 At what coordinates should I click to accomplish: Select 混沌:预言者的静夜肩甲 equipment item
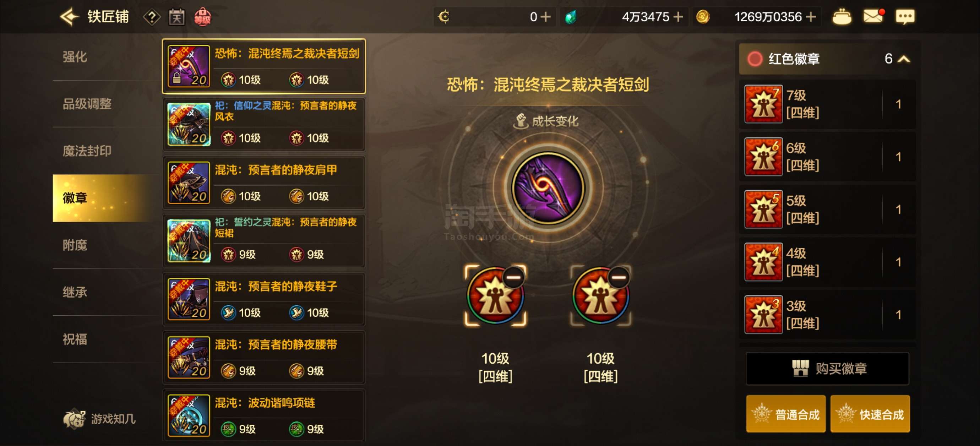click(x=263, y=183)
